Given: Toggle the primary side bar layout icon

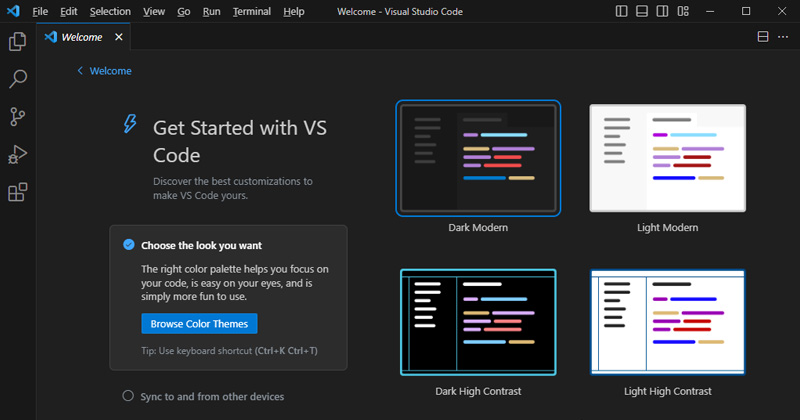Looking at the screenshot, I should 621,11.
